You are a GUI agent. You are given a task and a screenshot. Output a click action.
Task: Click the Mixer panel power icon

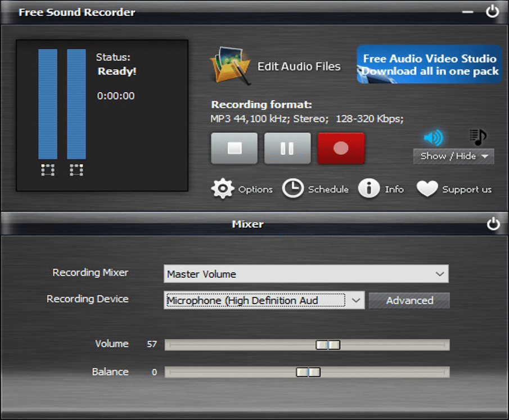(x=493, y=224)
